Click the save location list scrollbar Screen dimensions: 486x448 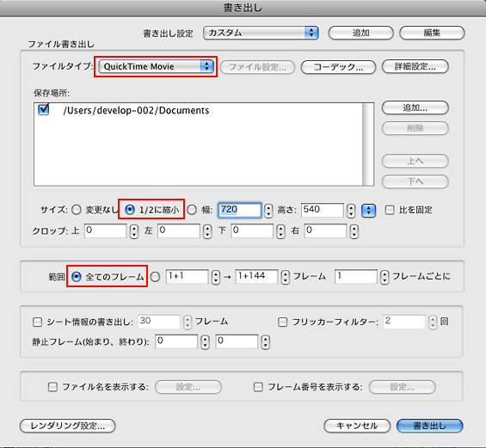(368, 144)
